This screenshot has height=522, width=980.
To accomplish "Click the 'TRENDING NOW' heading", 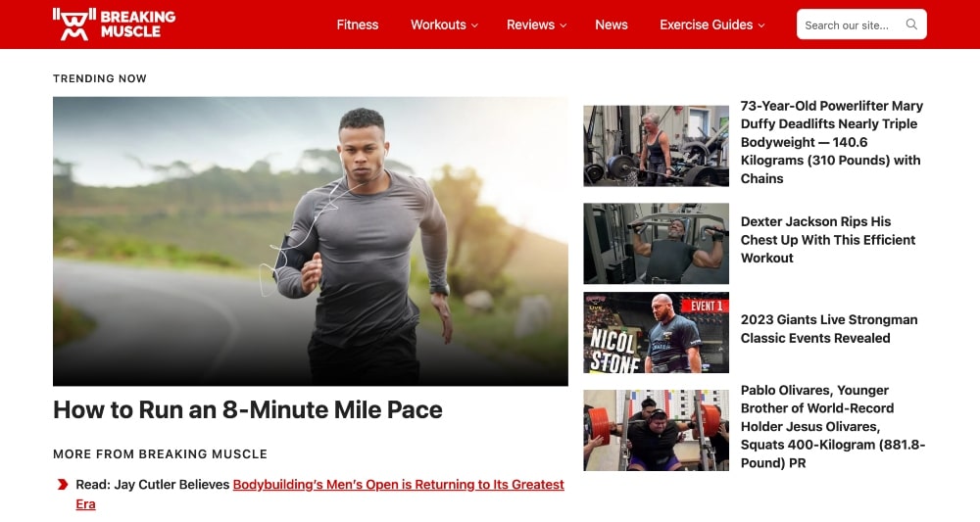I will [100, 78].
